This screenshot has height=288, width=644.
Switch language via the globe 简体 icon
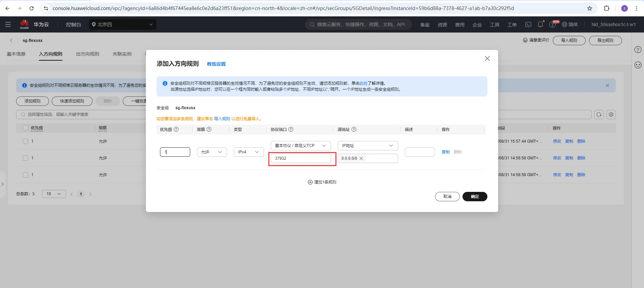tap(570, 24)
